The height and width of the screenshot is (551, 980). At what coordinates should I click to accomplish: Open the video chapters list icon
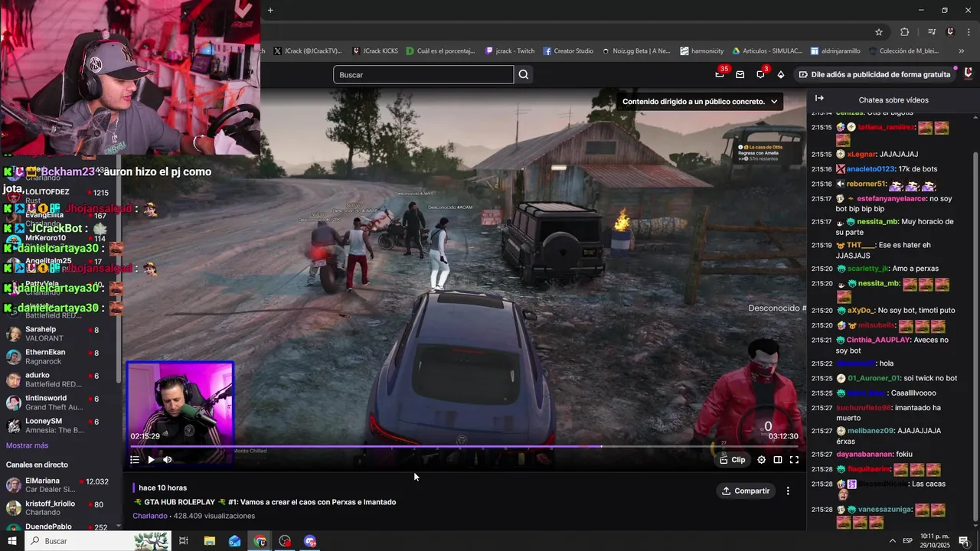coord(135,460)
